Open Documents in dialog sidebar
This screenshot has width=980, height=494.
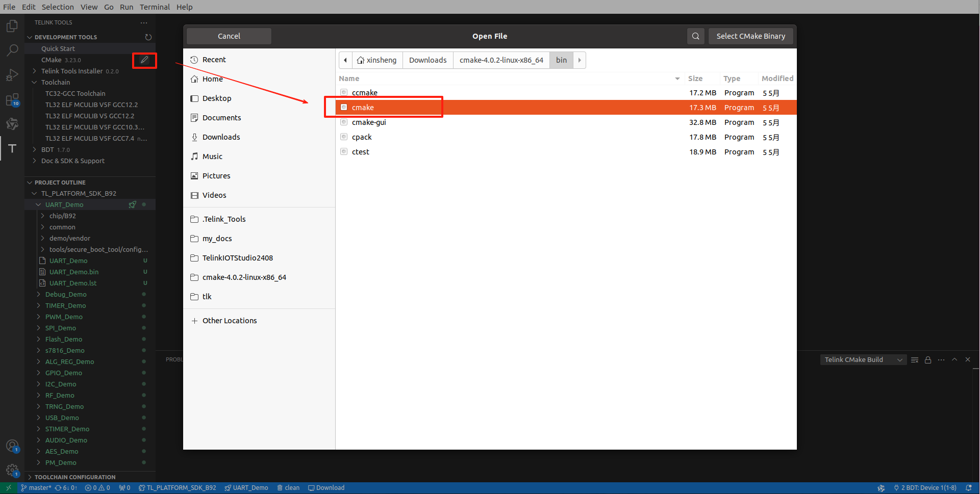[x=259, y=118]
